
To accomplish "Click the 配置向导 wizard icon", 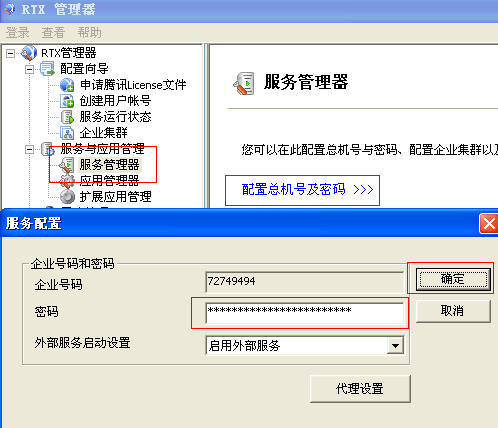I will (x=47, y=69).
